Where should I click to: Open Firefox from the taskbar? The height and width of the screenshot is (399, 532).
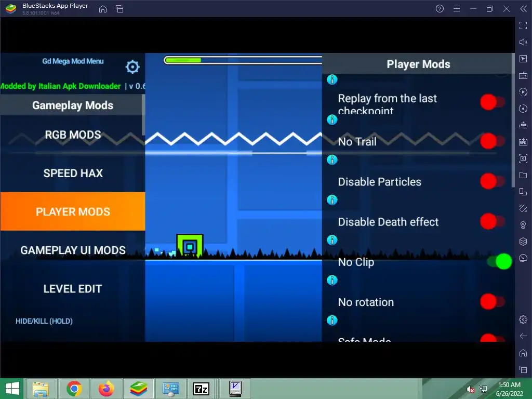106,389
